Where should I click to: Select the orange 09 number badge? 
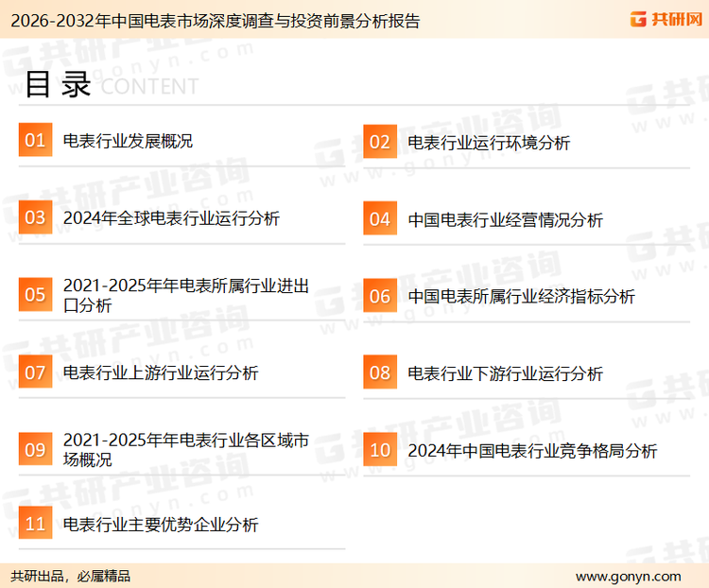click(x=35, y=449)
